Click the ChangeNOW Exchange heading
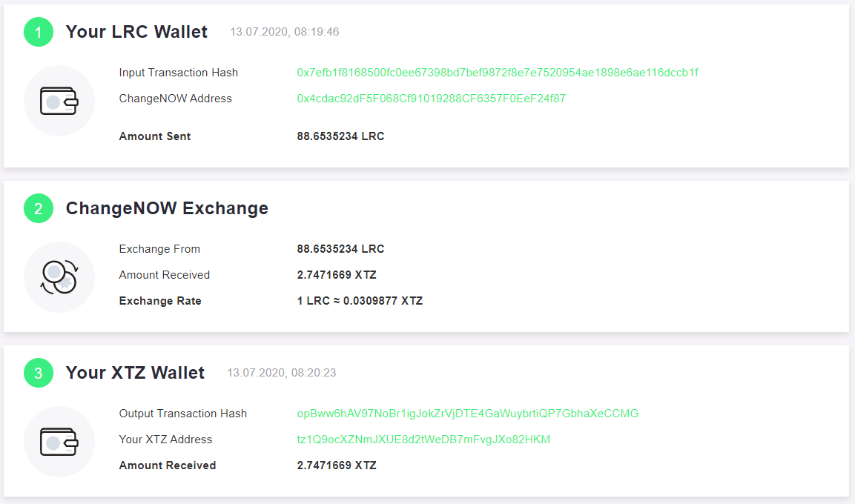The height and width of the screenshot is (504, 855). tap(167, 208)
